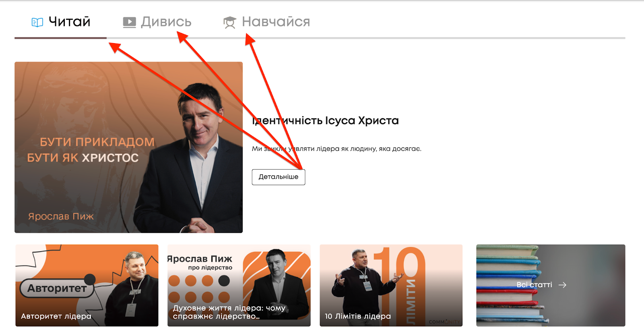This screenshot has height=336, width=644.
Task: Open the article title Ідентичність Ісуса Христа
Action: click(325, 120)
